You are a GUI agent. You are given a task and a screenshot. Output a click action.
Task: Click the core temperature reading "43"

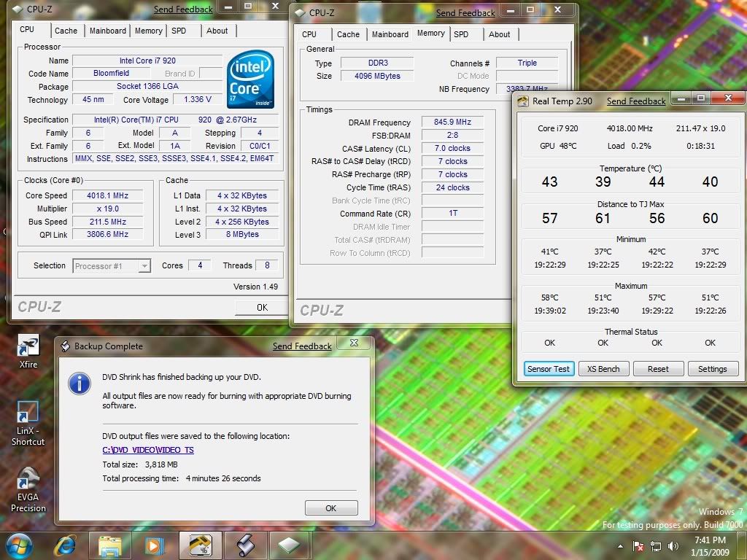pyautogui.click(x=550, y=182)
